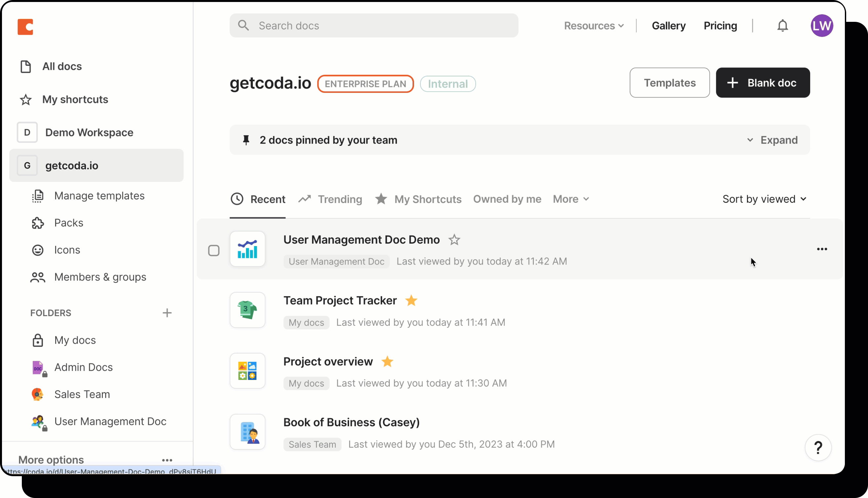Image resolution: width=868 pixels, height=498 pixels.
Task: Check the checkbox beside User Management Doc Demo
Action: [x=214, y=250]
